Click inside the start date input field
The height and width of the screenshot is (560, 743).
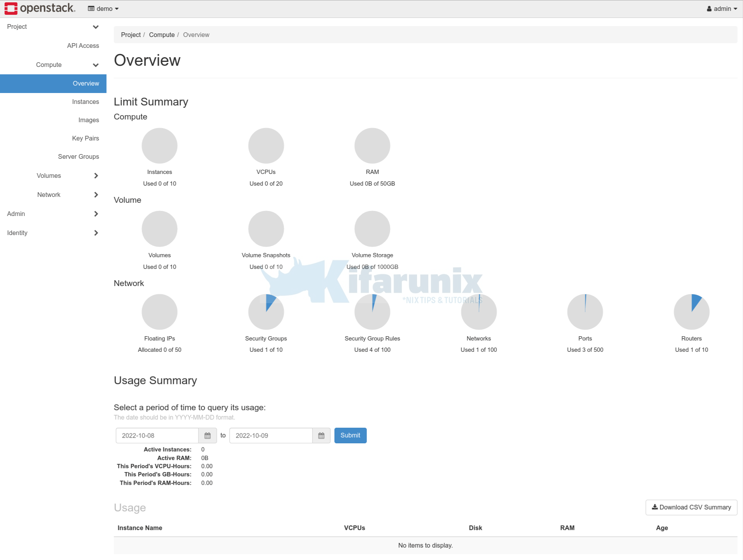157,435
